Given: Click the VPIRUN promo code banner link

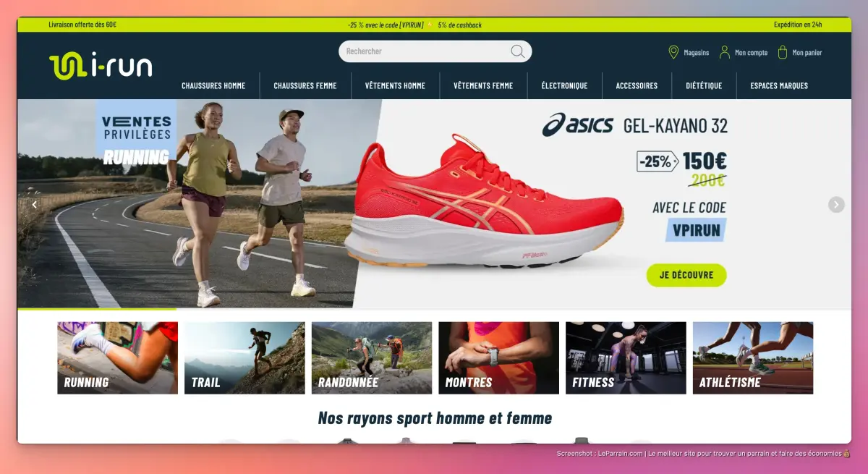Looking at the screenshot, I should click(x=414, y=25).
